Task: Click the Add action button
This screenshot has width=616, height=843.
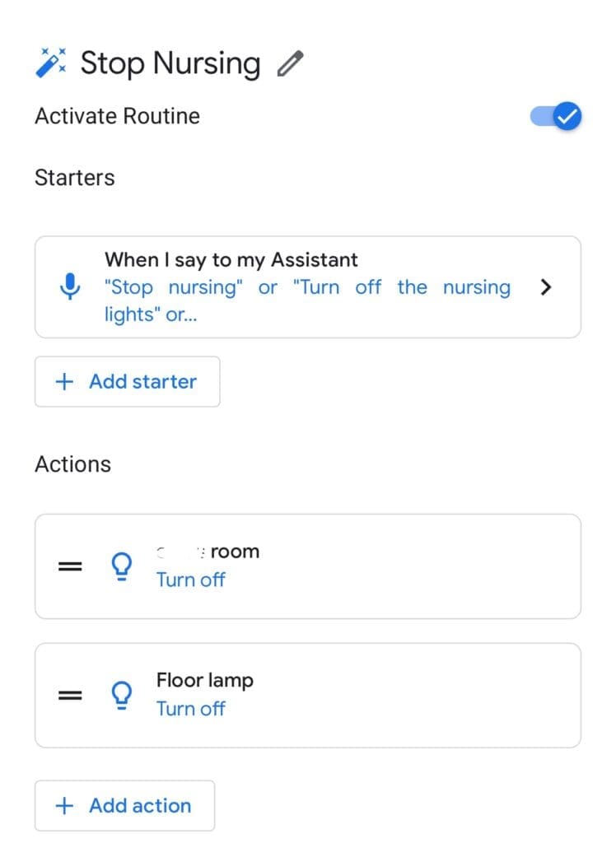Action: [x=125, y=805]
